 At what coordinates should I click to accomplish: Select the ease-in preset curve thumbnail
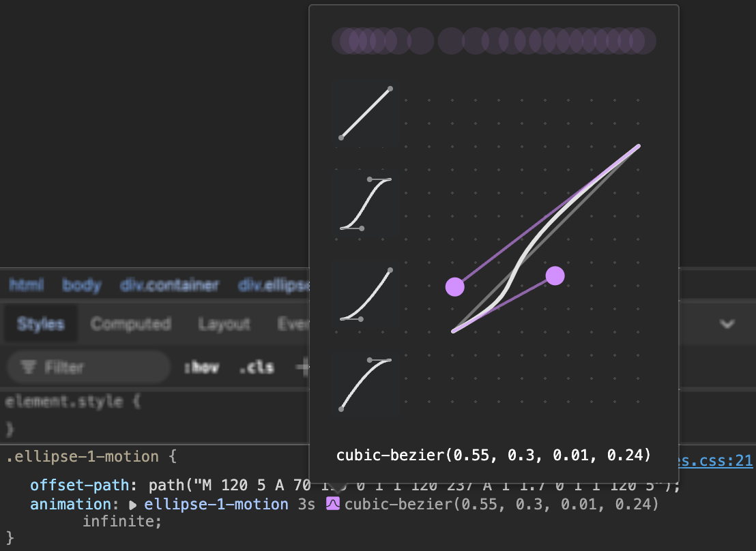[366, 295]
